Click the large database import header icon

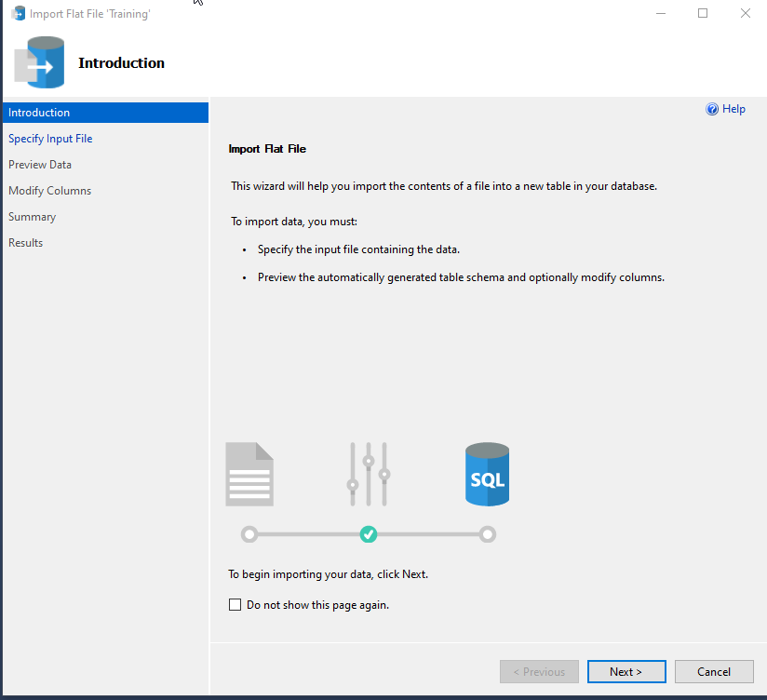tap(39, 62)
